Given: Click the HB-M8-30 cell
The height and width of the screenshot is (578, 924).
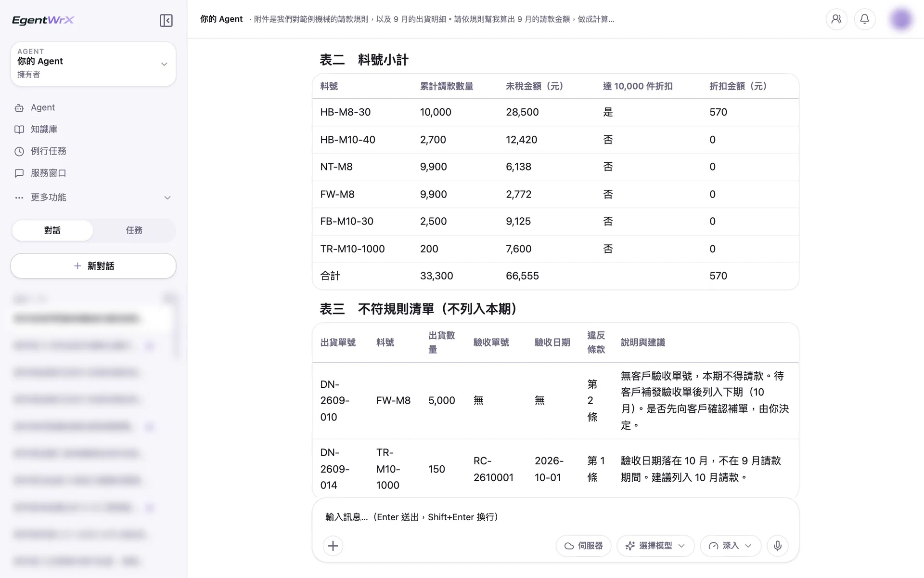Looking at the screenshot, I should 346,112.
